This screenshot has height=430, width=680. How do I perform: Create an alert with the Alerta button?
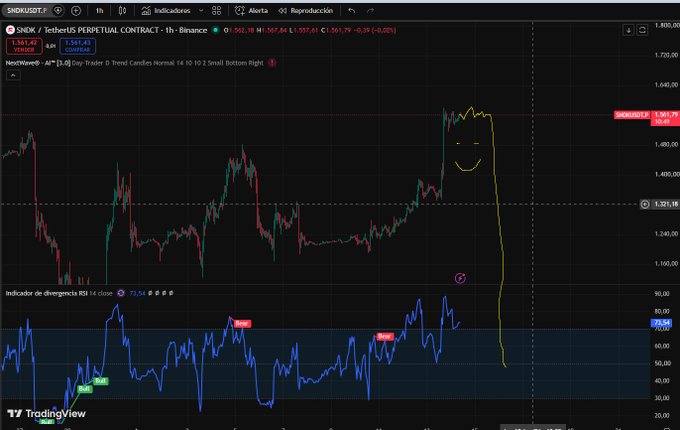252,10
